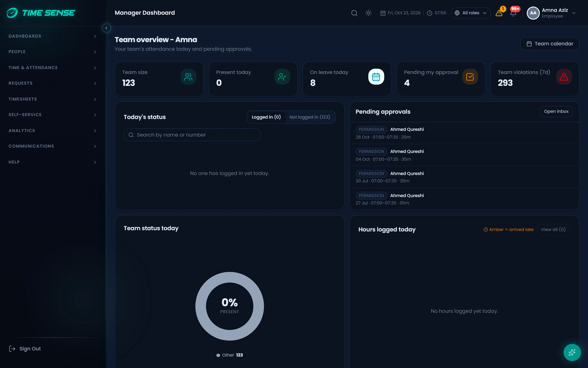The height and width of the screenshot is (368, 588).
Task: Click the Time Sense logo
Action: (x=41, y=13)
